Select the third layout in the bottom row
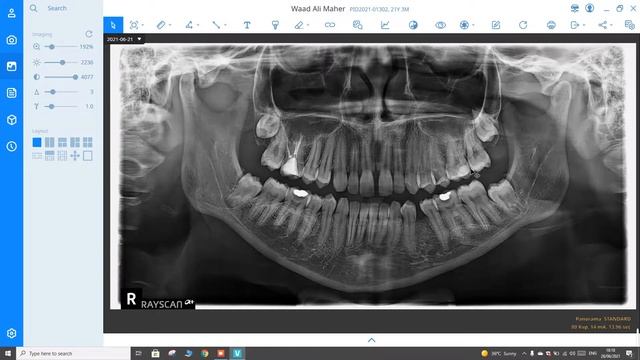This screenshot has width=640, height=360. (62, 156)
